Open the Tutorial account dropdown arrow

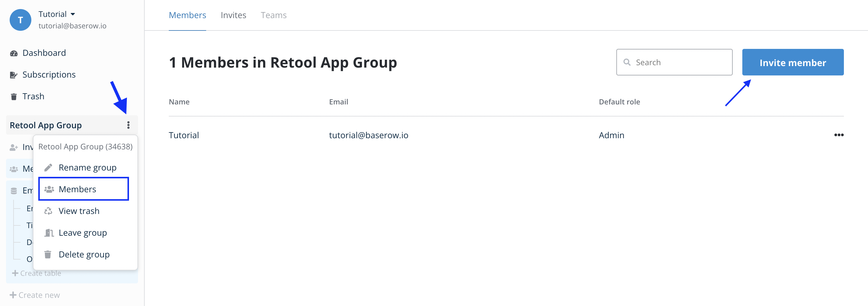tap(73, 14)
